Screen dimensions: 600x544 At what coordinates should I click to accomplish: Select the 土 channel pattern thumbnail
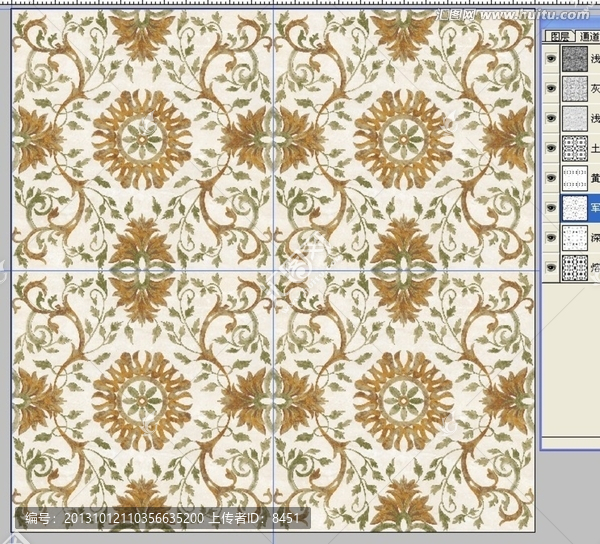[575, 148]
